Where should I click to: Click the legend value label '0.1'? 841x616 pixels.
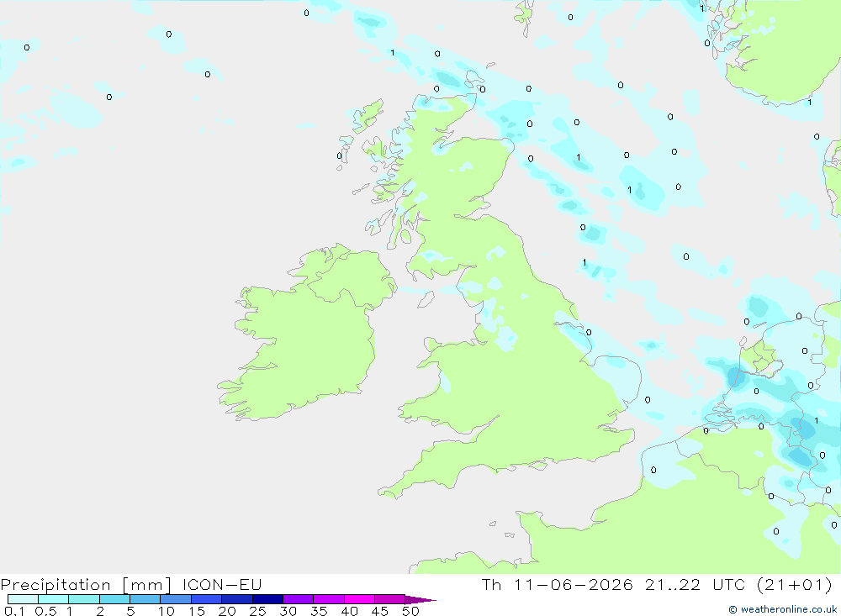point(14,611)
